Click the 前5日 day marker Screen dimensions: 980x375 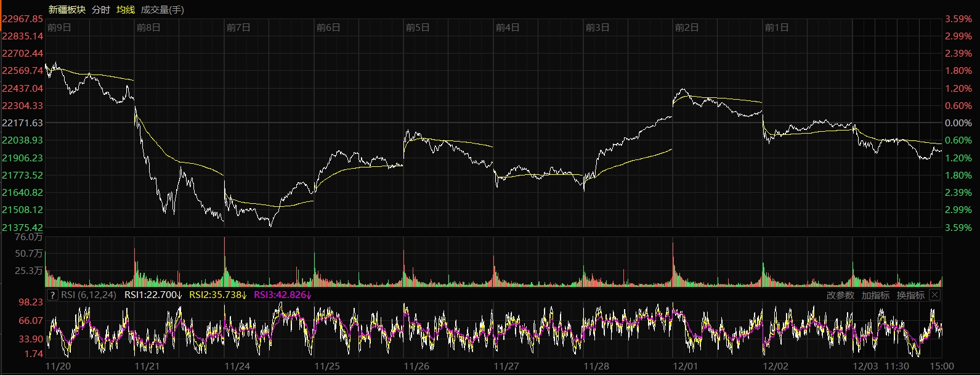pos(418,28)
